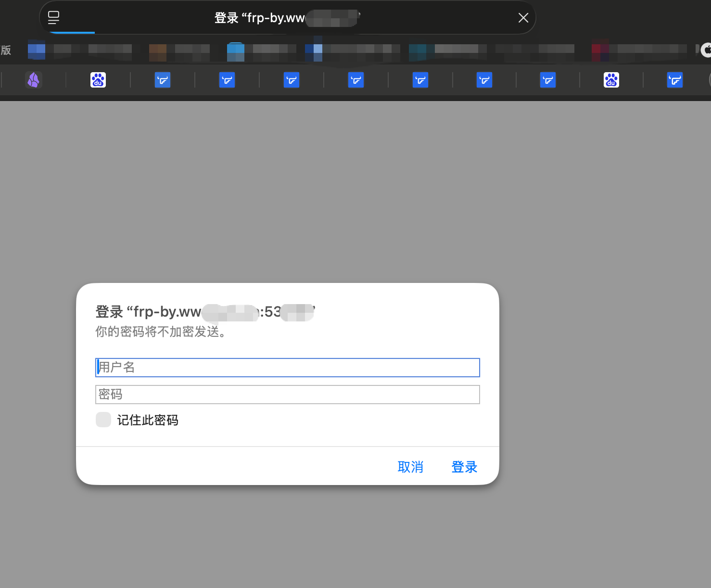The image size is (711, 588).
Task: Click the 记住此密码 label text
Action: point(148,420)
